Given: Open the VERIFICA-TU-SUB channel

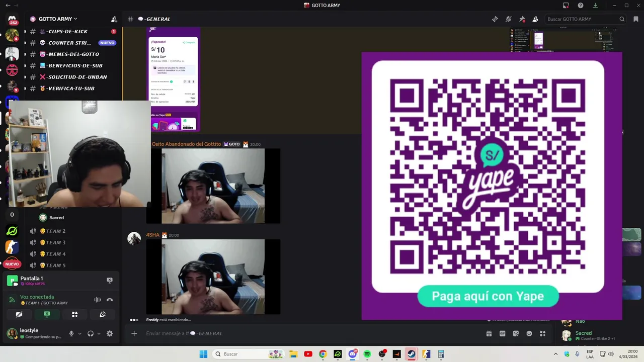Looking at the screenshot, I should 73,88.
